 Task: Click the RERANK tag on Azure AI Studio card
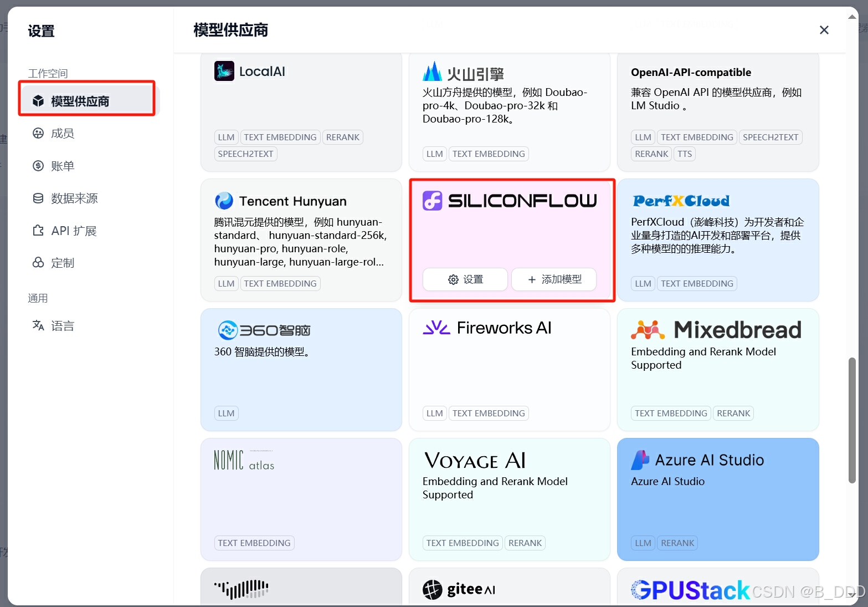pyautogui.click(x=677, y=543)
